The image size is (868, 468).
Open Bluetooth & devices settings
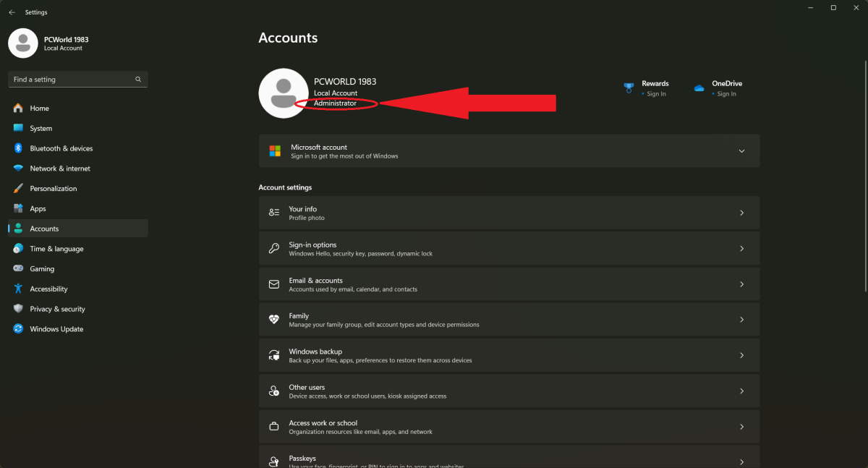17,148
